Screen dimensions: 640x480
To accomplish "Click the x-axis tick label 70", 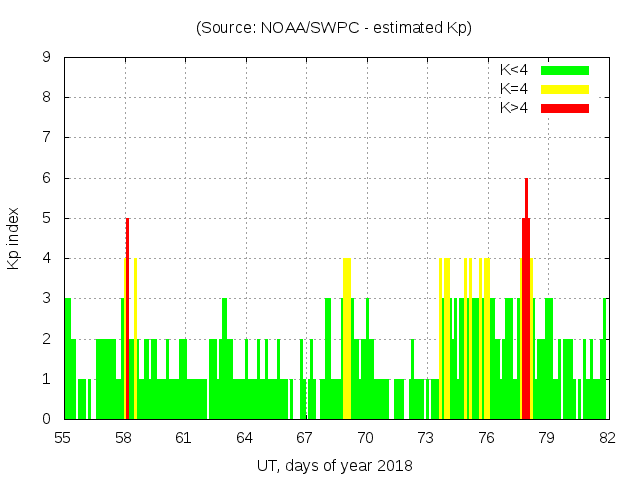I will [x=365, y=437].
